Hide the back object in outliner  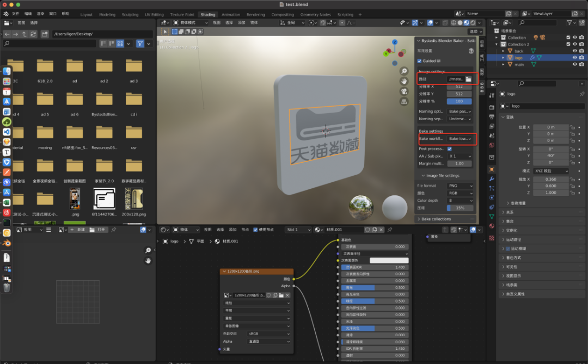point(574,51)
